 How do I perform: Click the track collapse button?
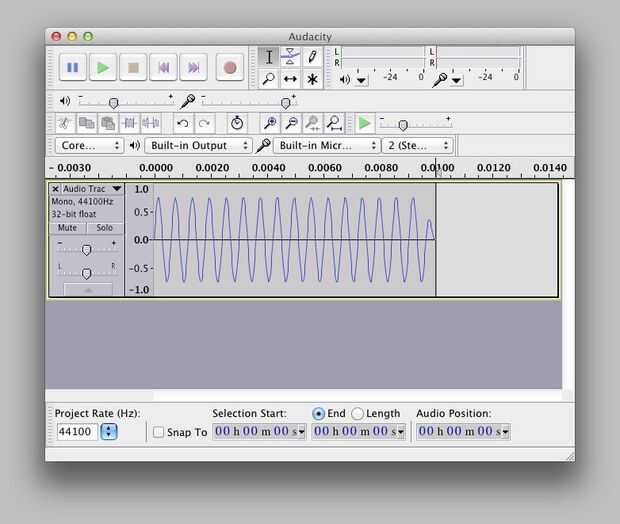[x=88, y=290]
